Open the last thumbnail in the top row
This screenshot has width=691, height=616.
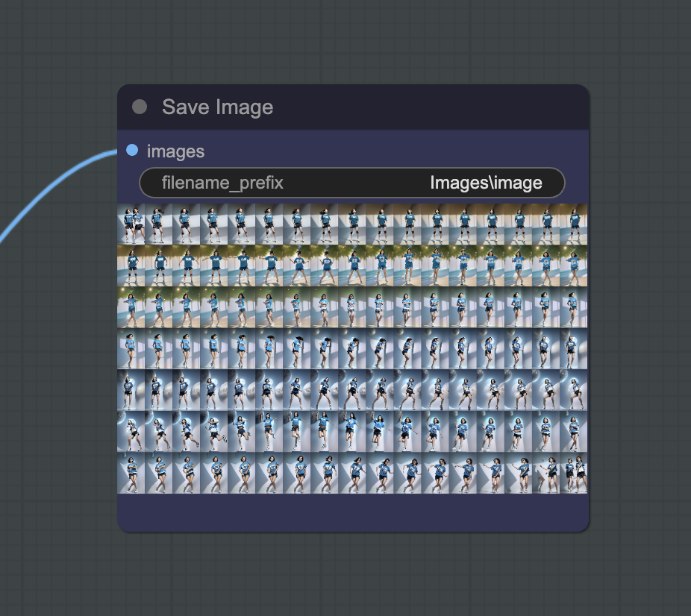coord(573,224)
